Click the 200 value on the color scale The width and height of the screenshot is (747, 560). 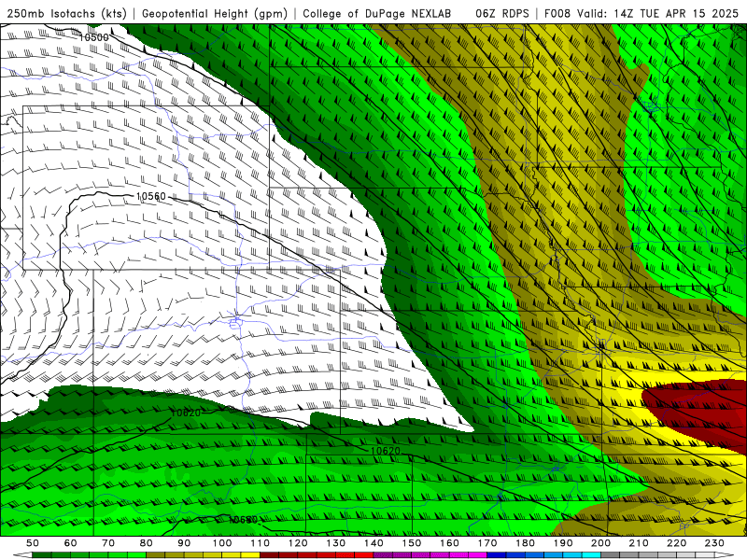point(600,543)
